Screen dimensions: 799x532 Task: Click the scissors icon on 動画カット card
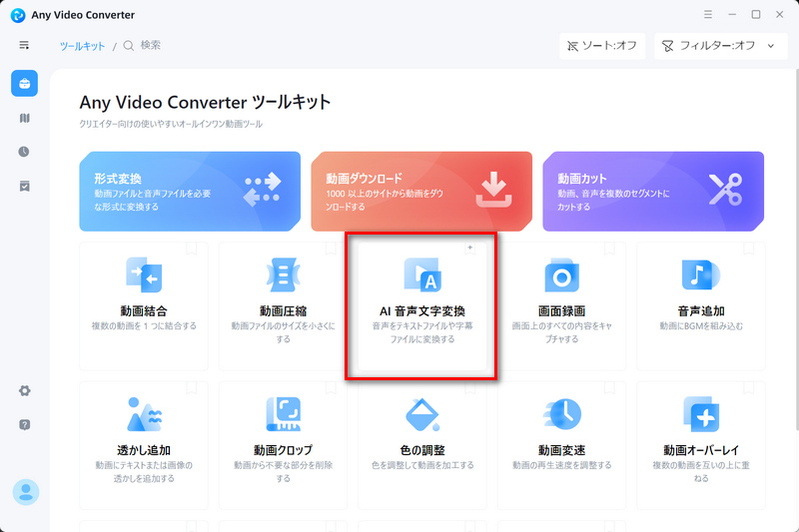pos(726,190)
